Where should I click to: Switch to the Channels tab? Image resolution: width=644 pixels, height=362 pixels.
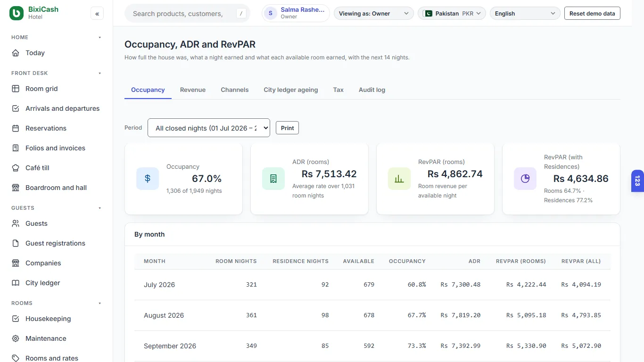[235, 90]
